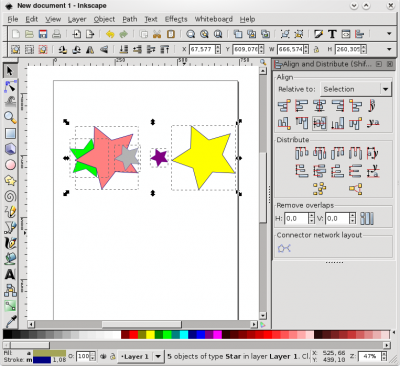Open the Effects menu
Screen dimensions: 400x366
click(x=176, y=19)
